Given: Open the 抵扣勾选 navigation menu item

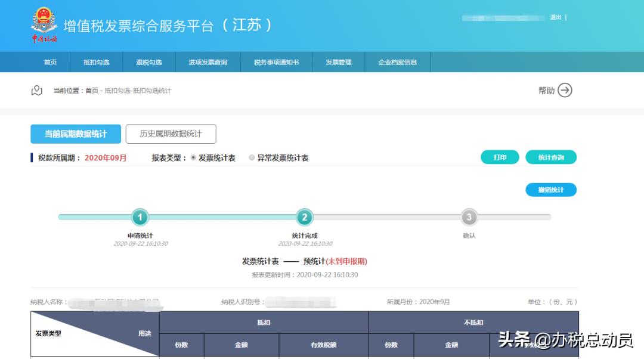Looking at the screenshot, I should (98, 62).
